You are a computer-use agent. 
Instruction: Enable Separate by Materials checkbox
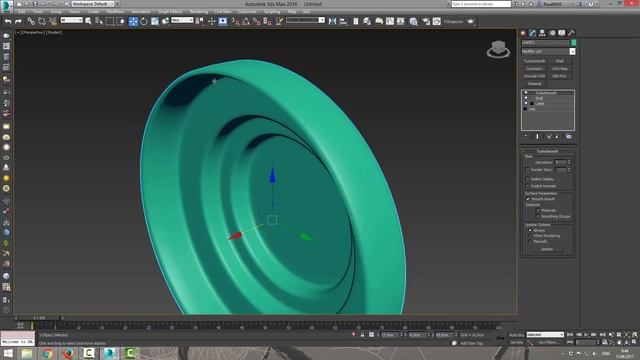coord(538,210)
